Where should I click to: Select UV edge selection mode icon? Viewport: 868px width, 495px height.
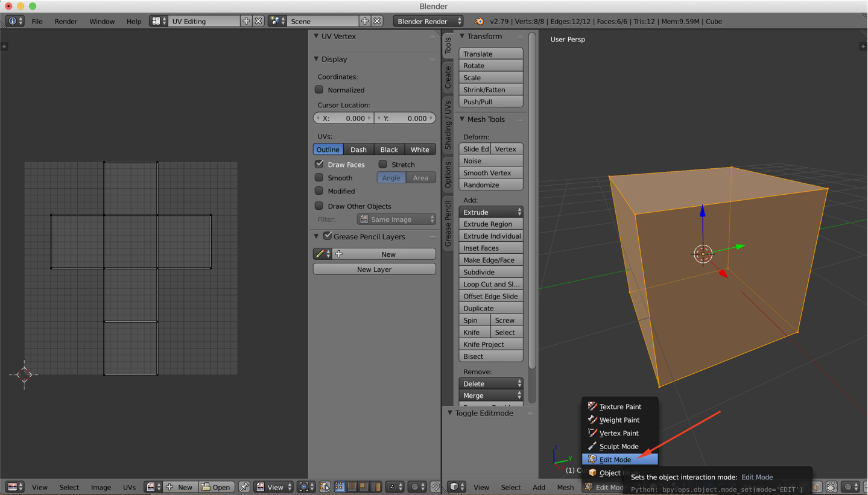pyautogui.click(x=352, y=487)
